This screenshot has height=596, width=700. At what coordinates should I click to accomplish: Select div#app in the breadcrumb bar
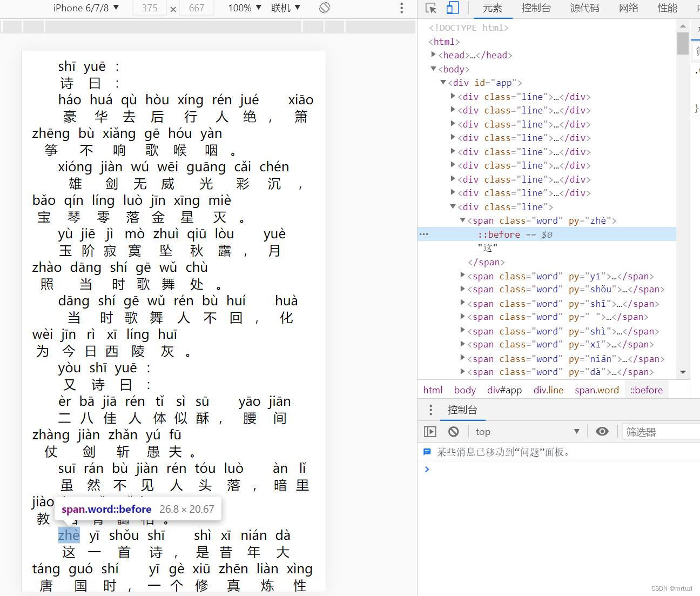coord(504,390)
